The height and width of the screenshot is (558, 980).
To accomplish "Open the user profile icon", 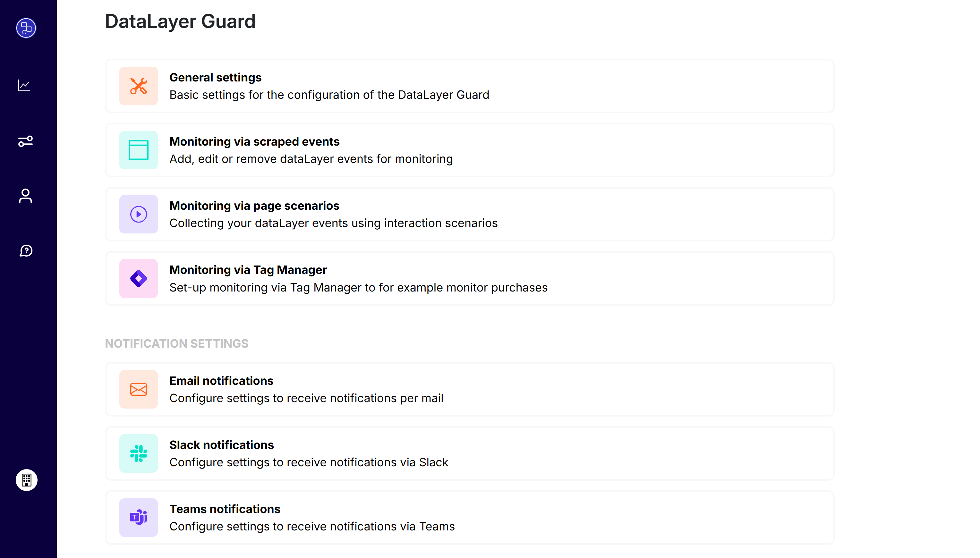I will (x=26, y=196).
